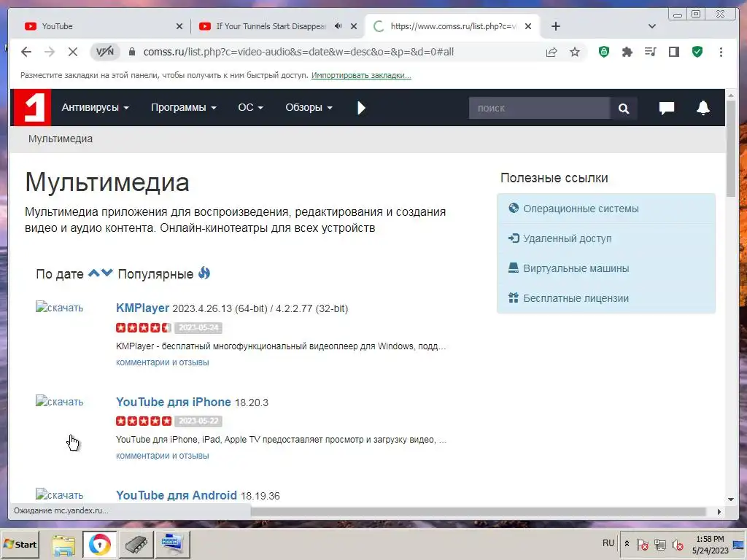Click the Мультимедиа breadcrumb

click(61, 139)
